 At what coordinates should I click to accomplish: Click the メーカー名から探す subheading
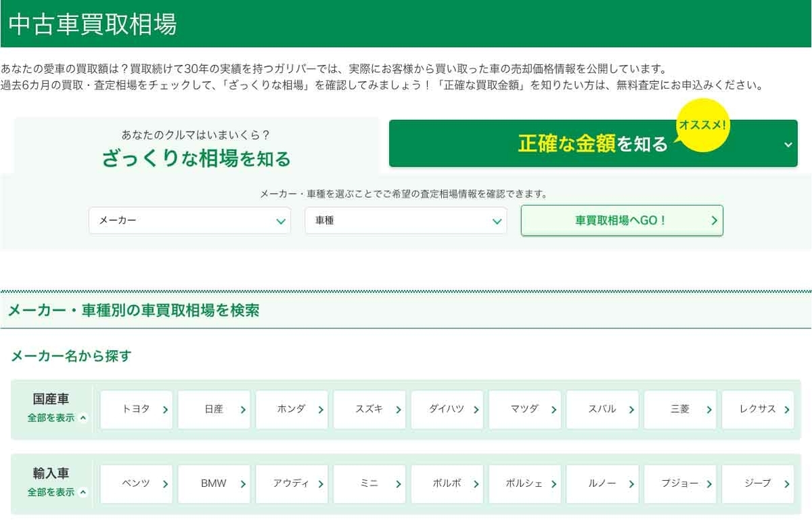pyautogui.click(x=71, y=356)
